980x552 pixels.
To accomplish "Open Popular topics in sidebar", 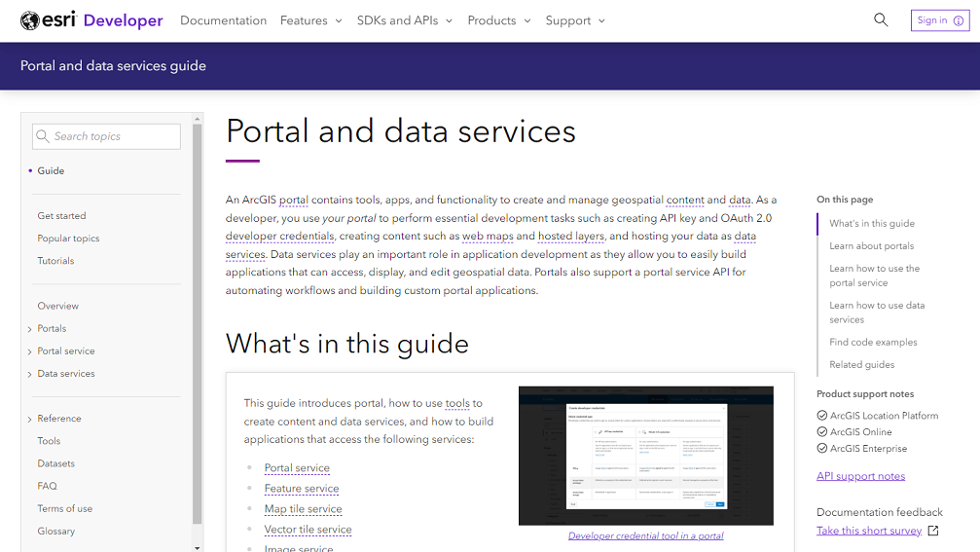I will tap(68, 239).
